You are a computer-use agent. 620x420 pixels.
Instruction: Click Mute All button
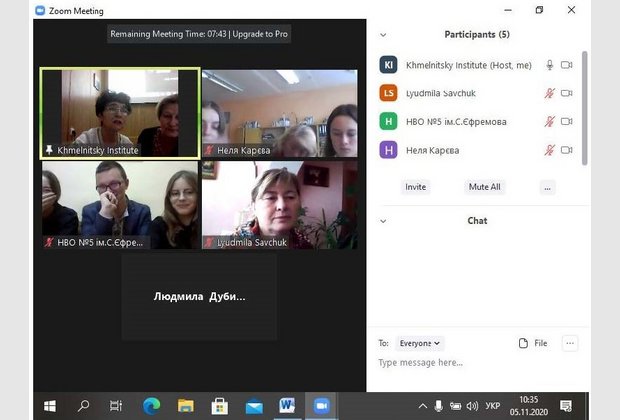[x=484, y=187]
